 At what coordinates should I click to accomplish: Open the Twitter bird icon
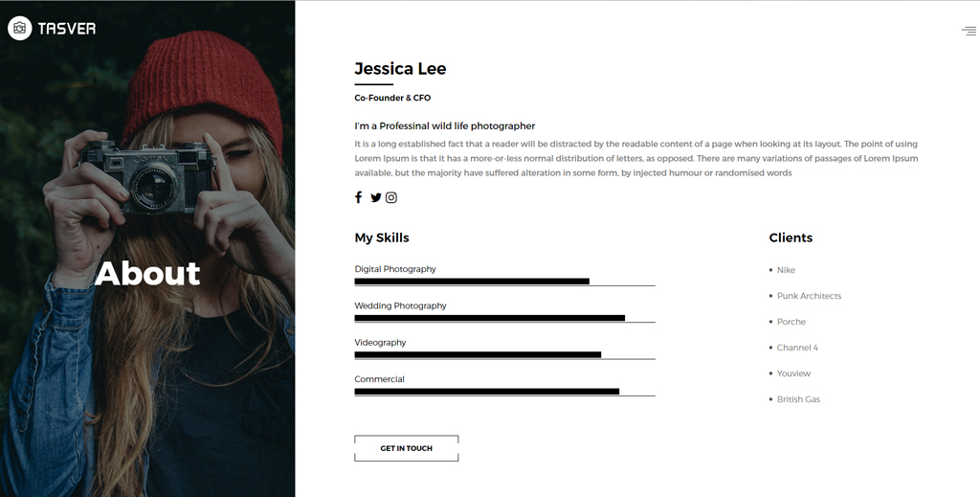(375, 197)
